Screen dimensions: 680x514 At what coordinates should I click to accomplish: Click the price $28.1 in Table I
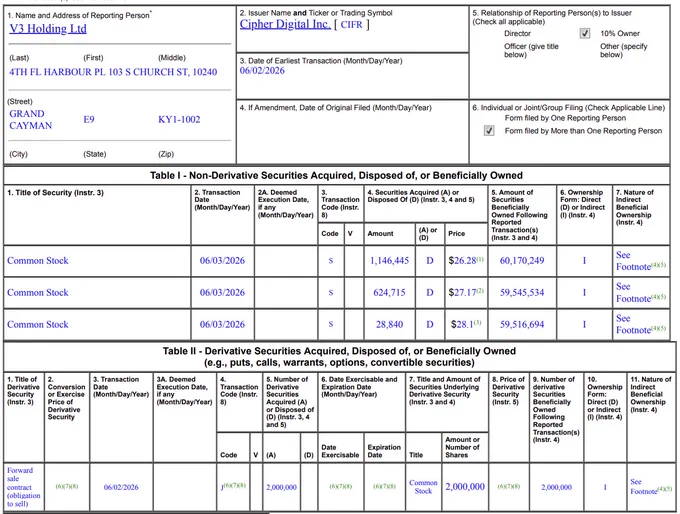(x=462, y=324)
